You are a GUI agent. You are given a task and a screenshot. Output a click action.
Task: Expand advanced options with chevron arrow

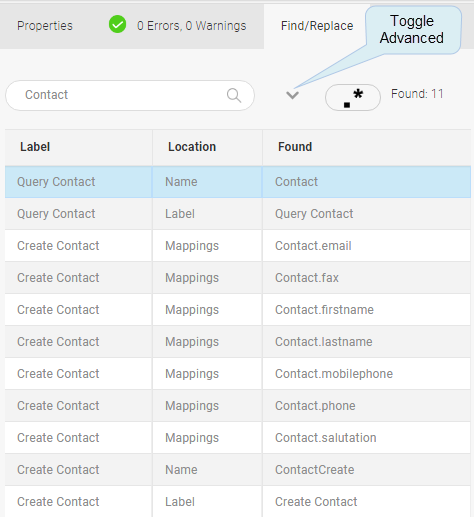tap(292, 95)
